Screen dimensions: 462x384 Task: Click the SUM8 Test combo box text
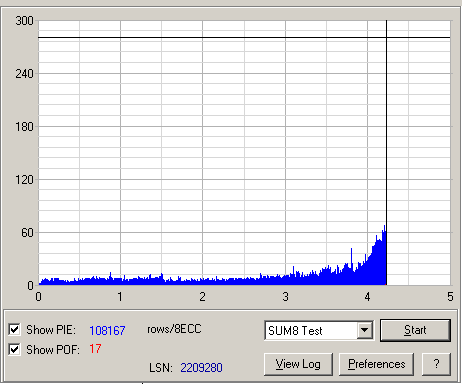click(x=295, y=331)
